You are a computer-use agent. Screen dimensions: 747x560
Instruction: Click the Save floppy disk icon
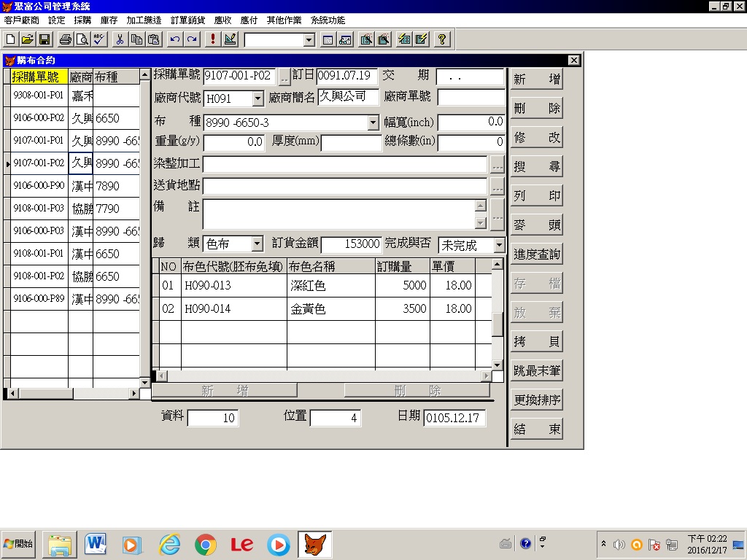click(44, 39)
